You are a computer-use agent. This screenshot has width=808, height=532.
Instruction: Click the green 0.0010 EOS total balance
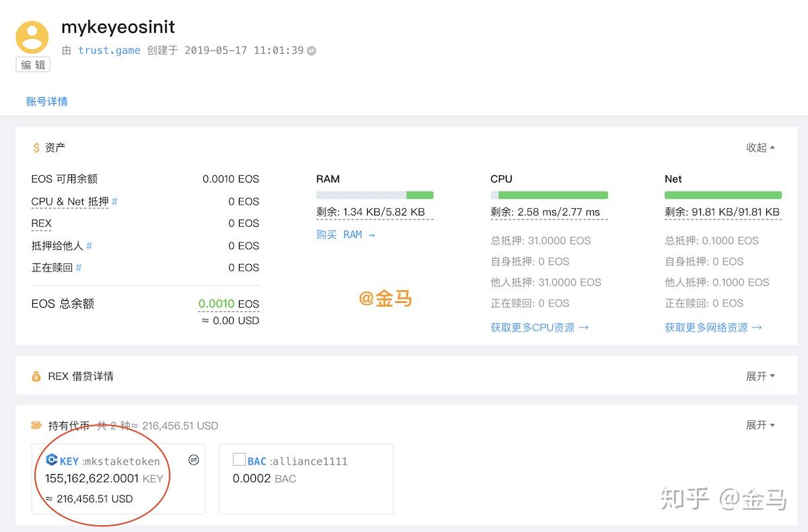(x=228, y=304)
